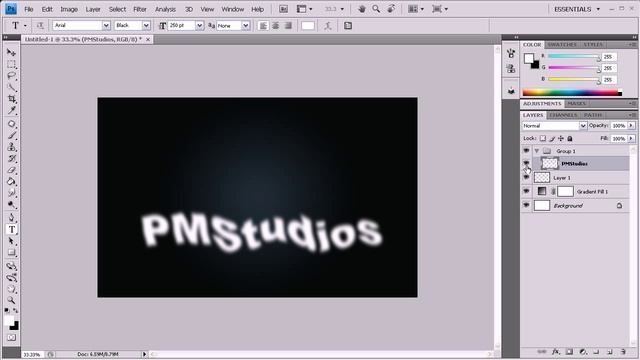640x360 pixels.
Task: Click the Rotate View icon in application bar
Action: click(391, 9)
